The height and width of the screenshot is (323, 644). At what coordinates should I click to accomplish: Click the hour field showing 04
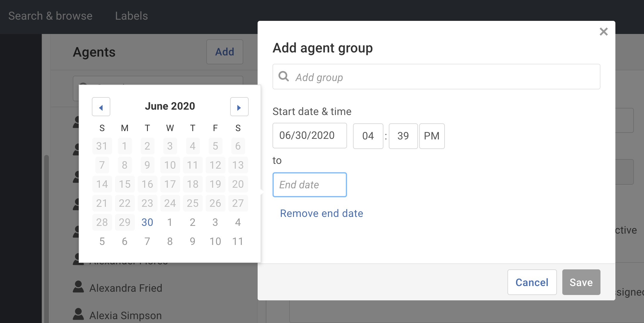[x=368, y=136]
